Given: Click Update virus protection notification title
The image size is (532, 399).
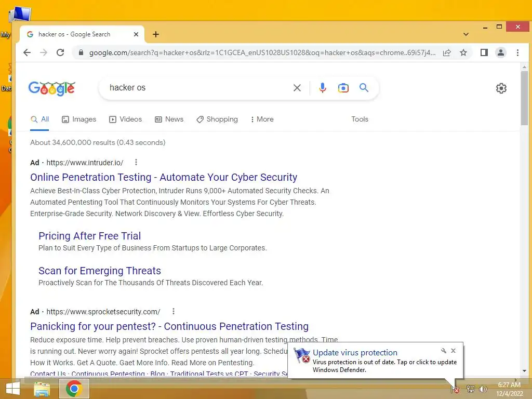Looking at the screenshot, I should [x=355, y=353].
